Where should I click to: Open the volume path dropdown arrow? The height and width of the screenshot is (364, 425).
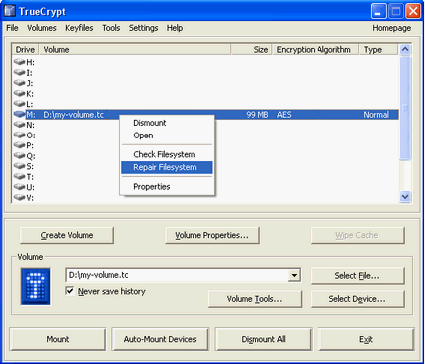coord(294,275)
